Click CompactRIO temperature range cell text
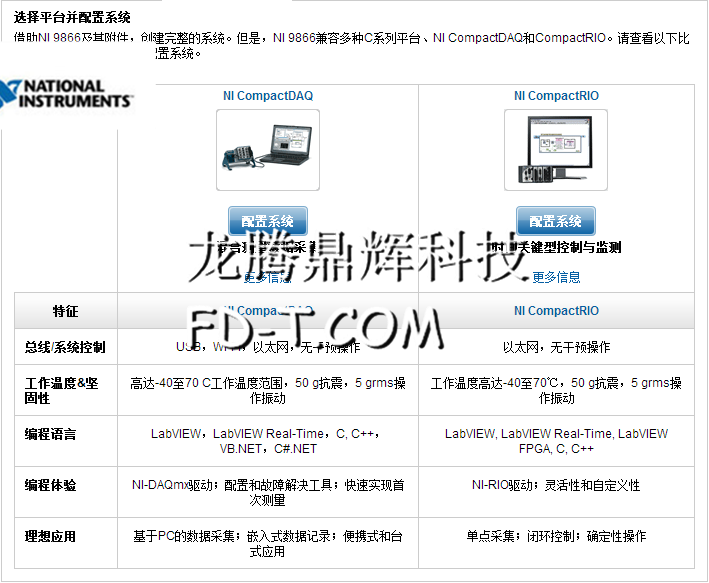 [x=556, y=390]
